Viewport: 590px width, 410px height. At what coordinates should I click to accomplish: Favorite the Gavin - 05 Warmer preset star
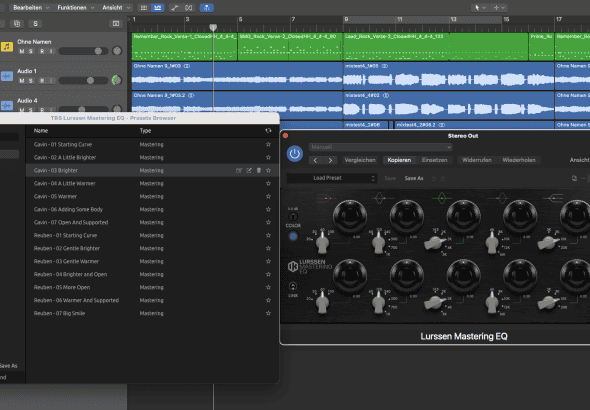pos(268,196)
